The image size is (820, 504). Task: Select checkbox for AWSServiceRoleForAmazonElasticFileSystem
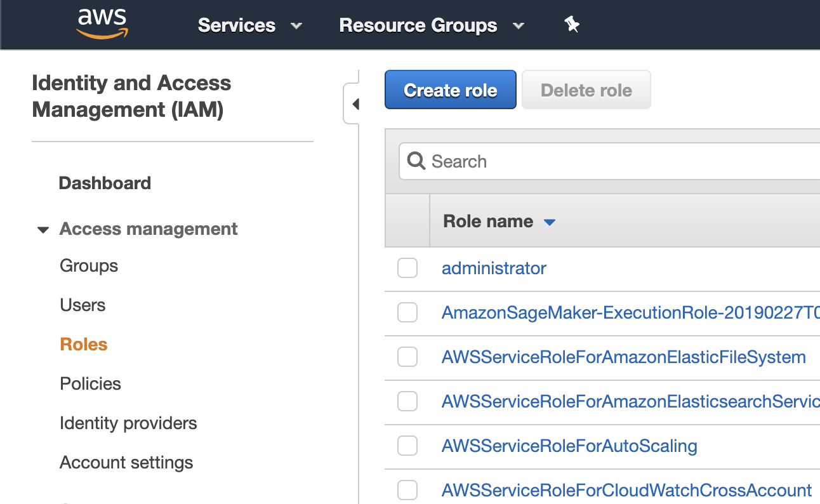[x=407, y=357]
